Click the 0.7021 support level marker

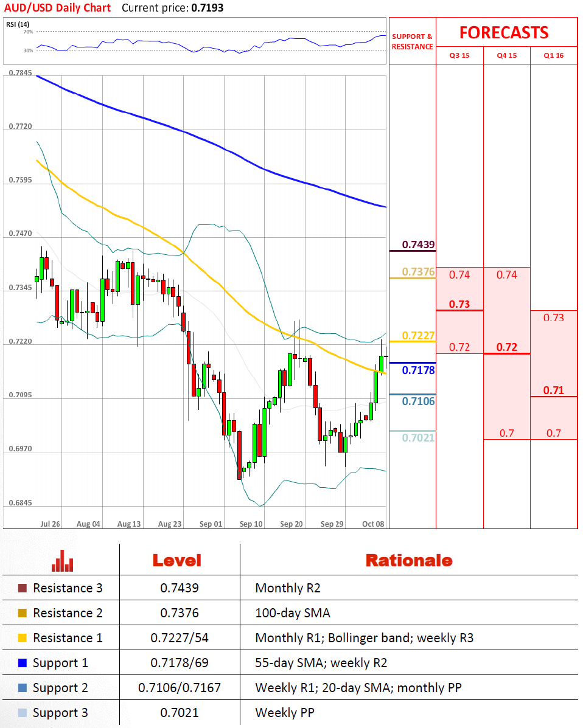point(418,438)
